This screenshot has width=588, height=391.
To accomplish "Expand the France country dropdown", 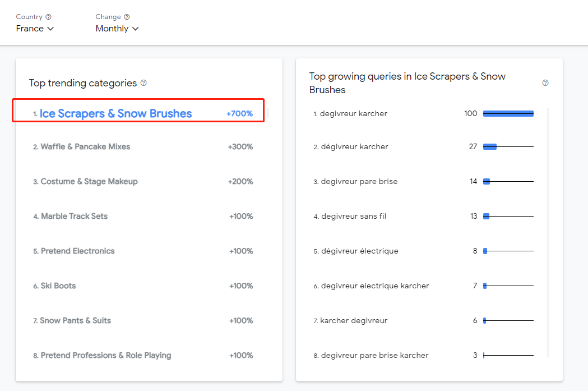I will point(35,29).
